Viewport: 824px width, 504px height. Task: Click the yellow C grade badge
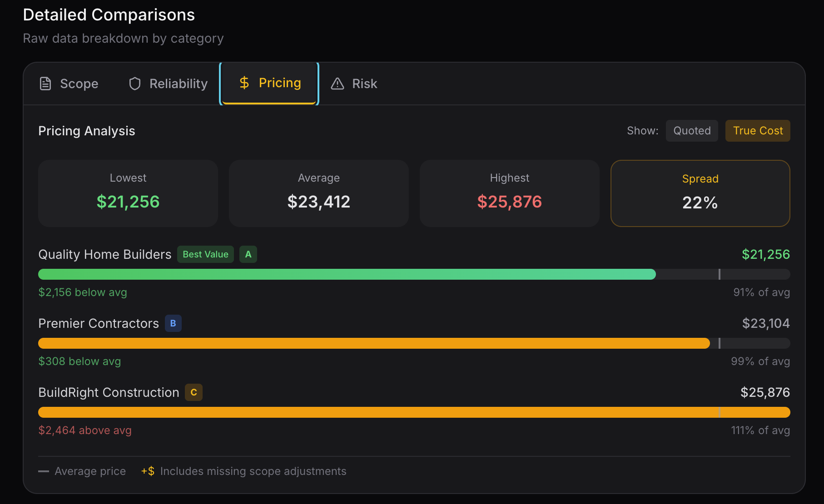194,392
